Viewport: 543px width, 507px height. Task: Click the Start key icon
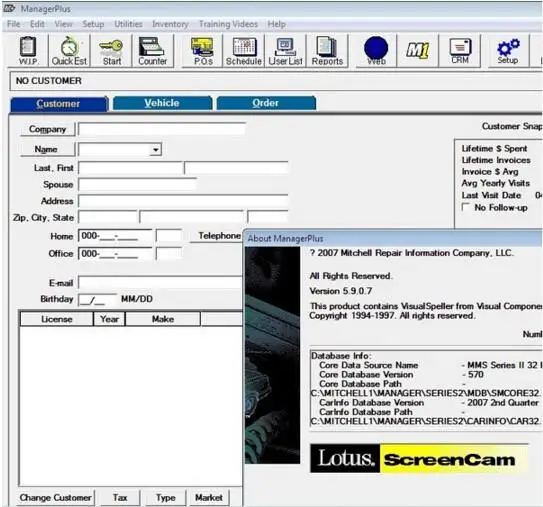click(111, 51)
